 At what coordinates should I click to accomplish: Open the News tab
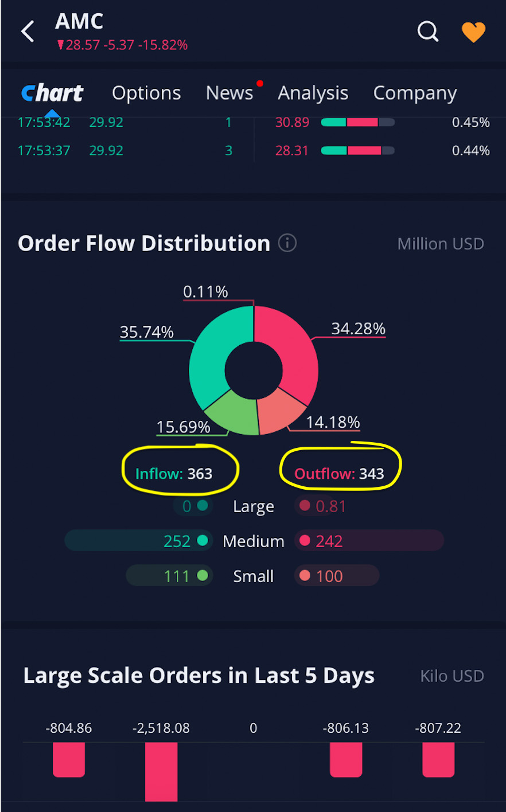(229, 93)
